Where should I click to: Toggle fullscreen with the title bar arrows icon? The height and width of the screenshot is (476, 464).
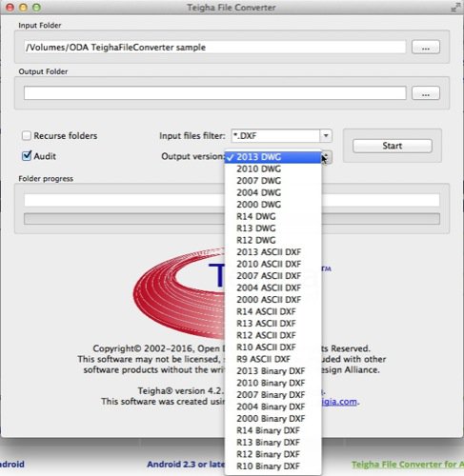tap(455, 7)
